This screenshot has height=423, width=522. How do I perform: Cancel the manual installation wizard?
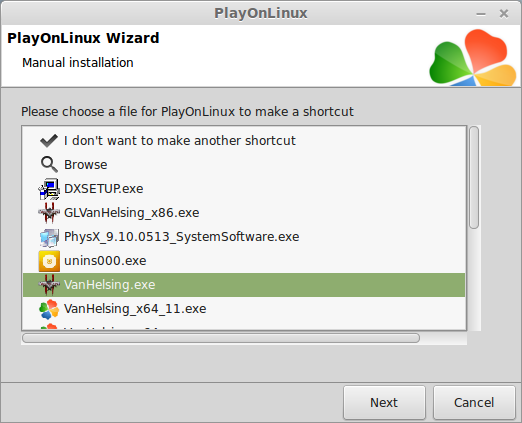474,403
